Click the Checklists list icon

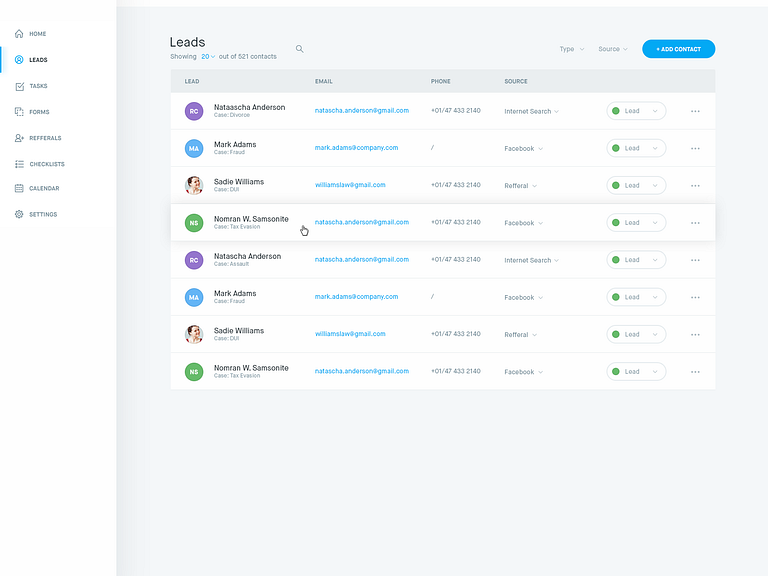click(19, 164)
